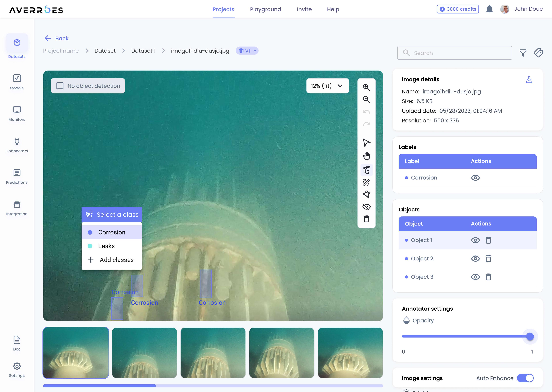The height and width of the screenshot is (392, 552).
Task: Select the hand/pan tool
Action: [x=366, y=156]
